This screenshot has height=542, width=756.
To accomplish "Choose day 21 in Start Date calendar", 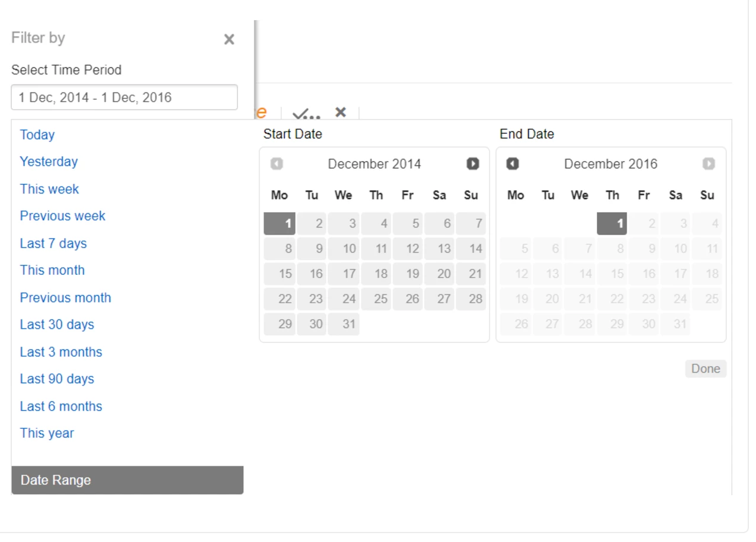I will click(471, 274).
